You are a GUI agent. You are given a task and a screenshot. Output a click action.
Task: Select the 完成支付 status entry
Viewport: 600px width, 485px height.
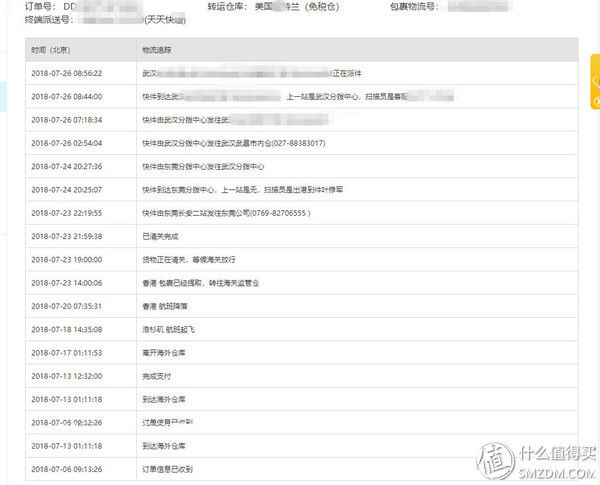click(x=157, y=377)
